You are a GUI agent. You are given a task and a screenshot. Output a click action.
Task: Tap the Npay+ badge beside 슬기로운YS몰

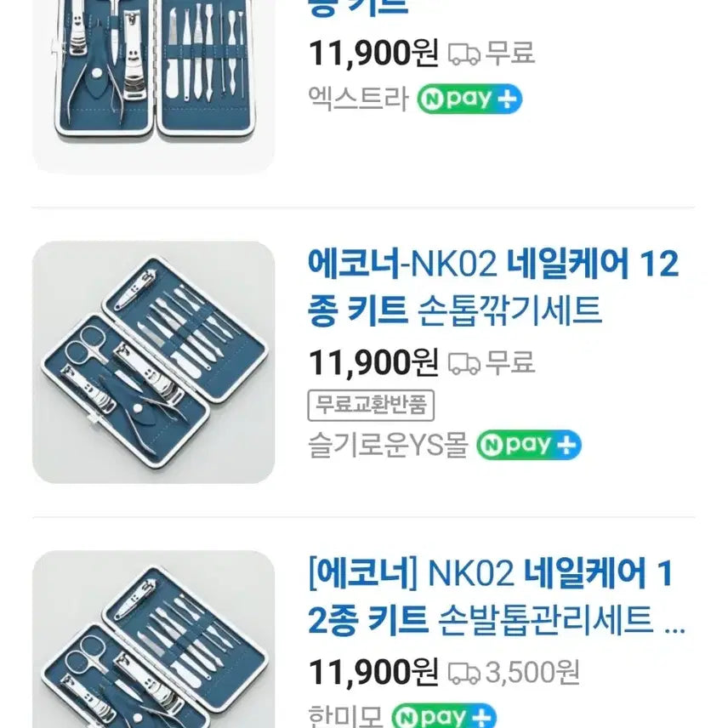click(x=529, y=445)
